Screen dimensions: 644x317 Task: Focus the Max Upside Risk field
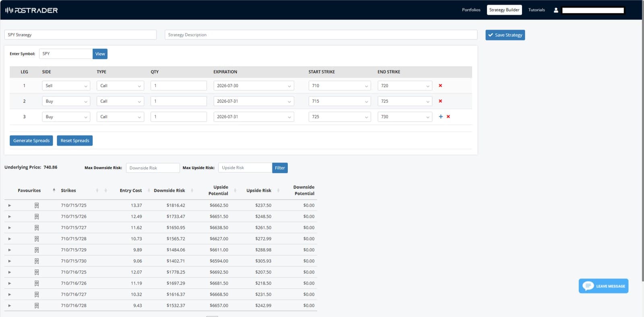(245, 168)
